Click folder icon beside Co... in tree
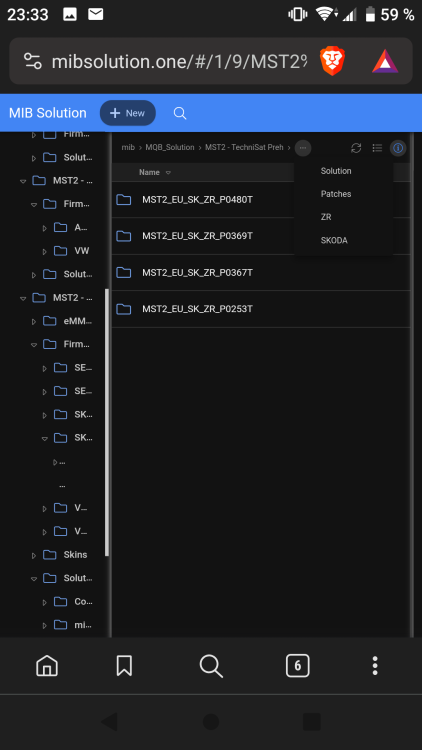422x750 pixels. [x=60, y=602]
